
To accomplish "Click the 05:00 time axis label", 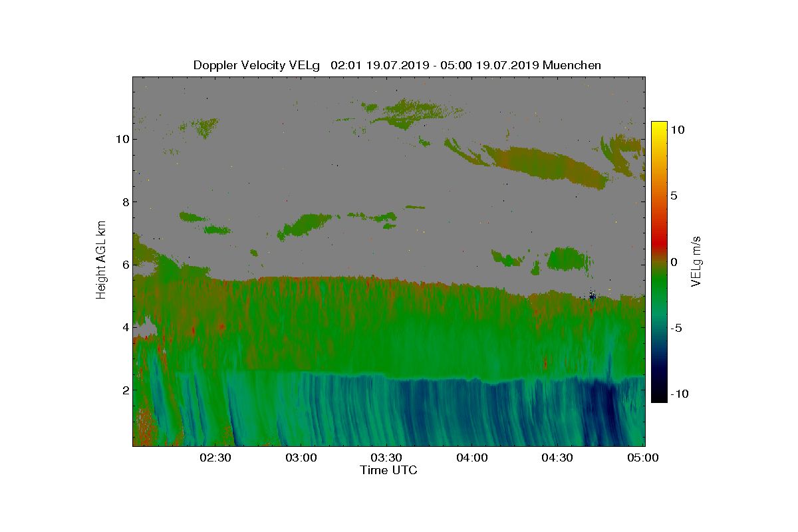I will pos(644,458).
